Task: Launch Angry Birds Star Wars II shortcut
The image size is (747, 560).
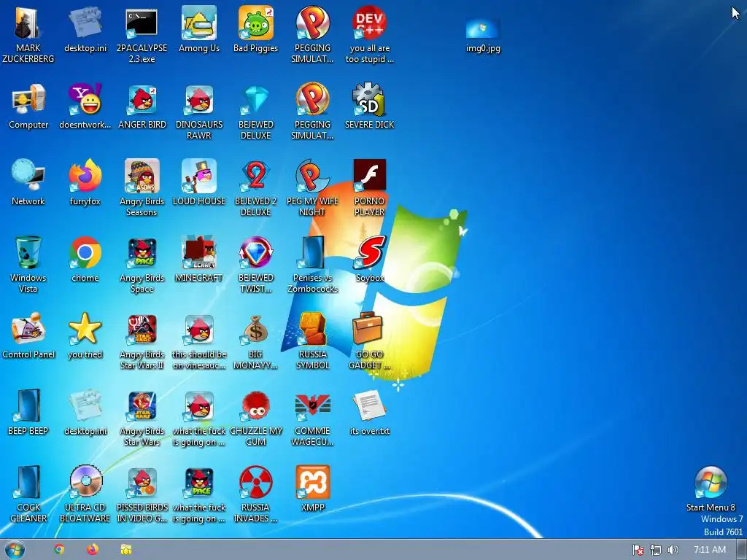Action: click(x=142, y=341)
